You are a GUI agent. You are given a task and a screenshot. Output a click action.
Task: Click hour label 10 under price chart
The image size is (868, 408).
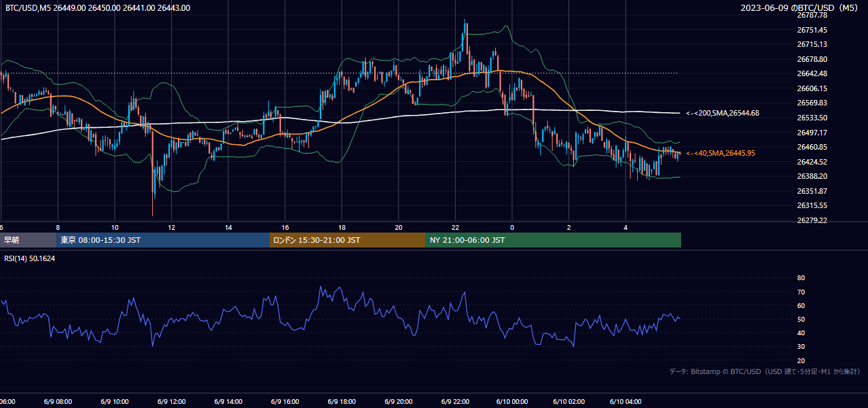coord(115,227)
